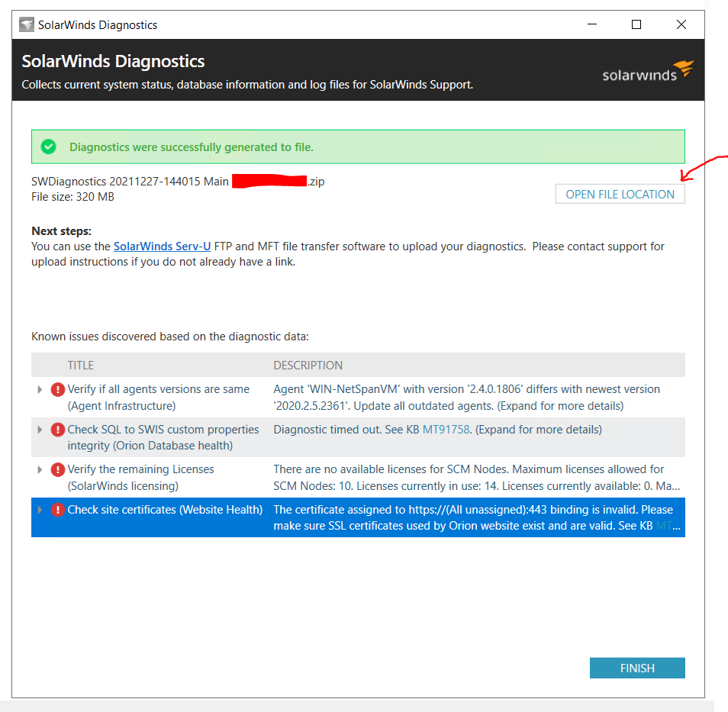728x712 pixels.
Task: Click the TITLE column header
Action: click(81, 366)
